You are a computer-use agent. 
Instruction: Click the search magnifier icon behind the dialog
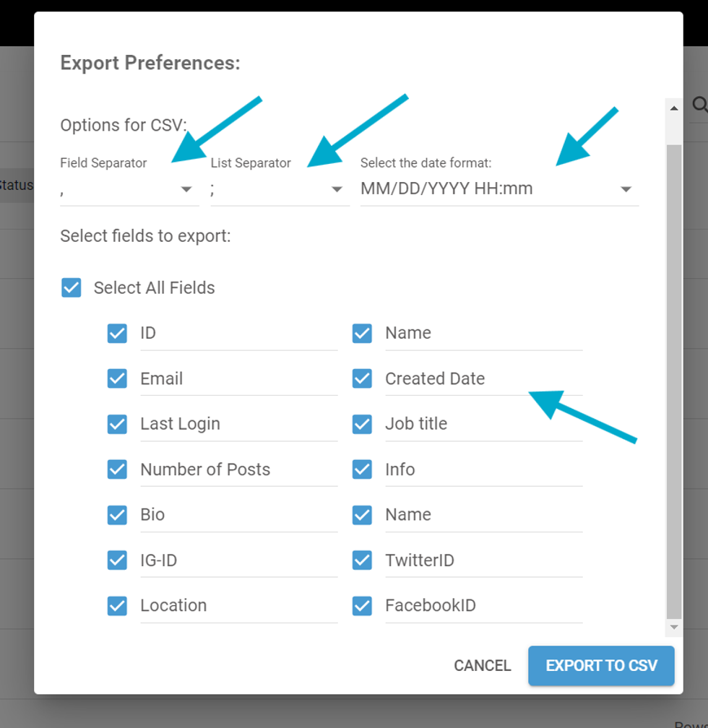699,105
